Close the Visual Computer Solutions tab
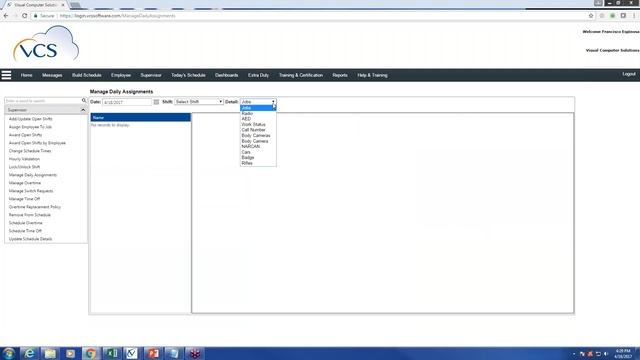Screen dimensions: 640x360 (x=63, y=5)
